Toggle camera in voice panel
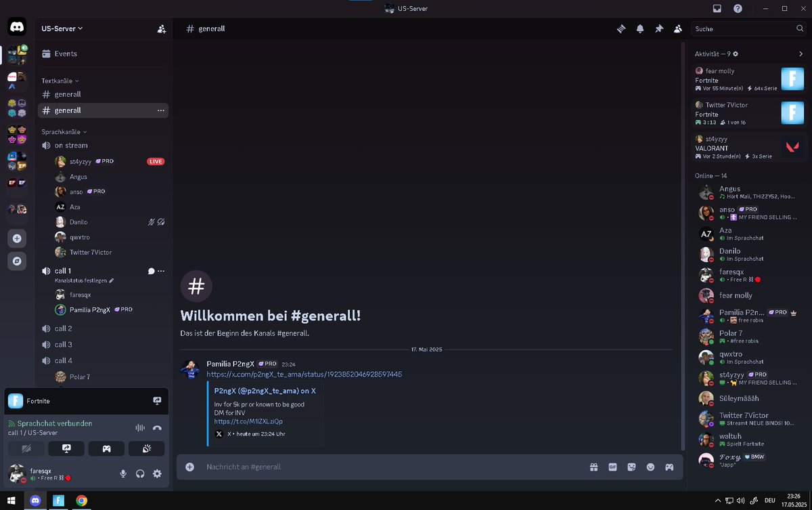This screenshot has height=510, width=812. pyautogui.click(x=26, y=448)
